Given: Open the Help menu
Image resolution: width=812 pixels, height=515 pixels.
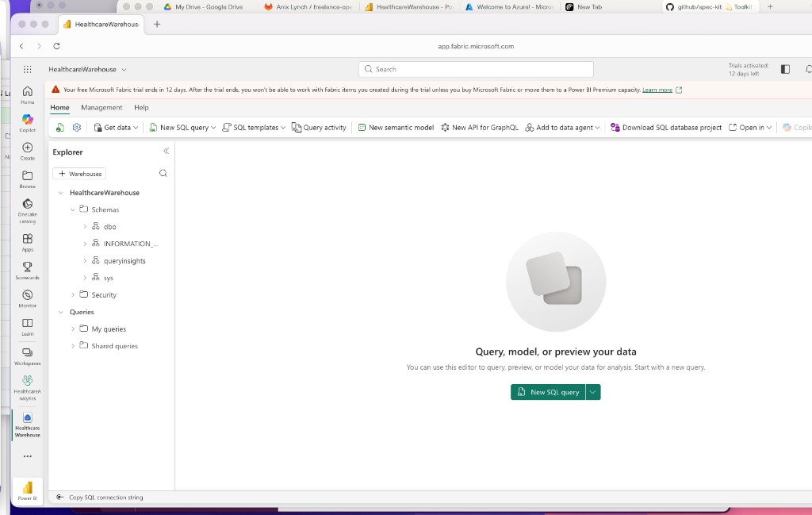Looking at the screenshot, I should coord(141,107).
